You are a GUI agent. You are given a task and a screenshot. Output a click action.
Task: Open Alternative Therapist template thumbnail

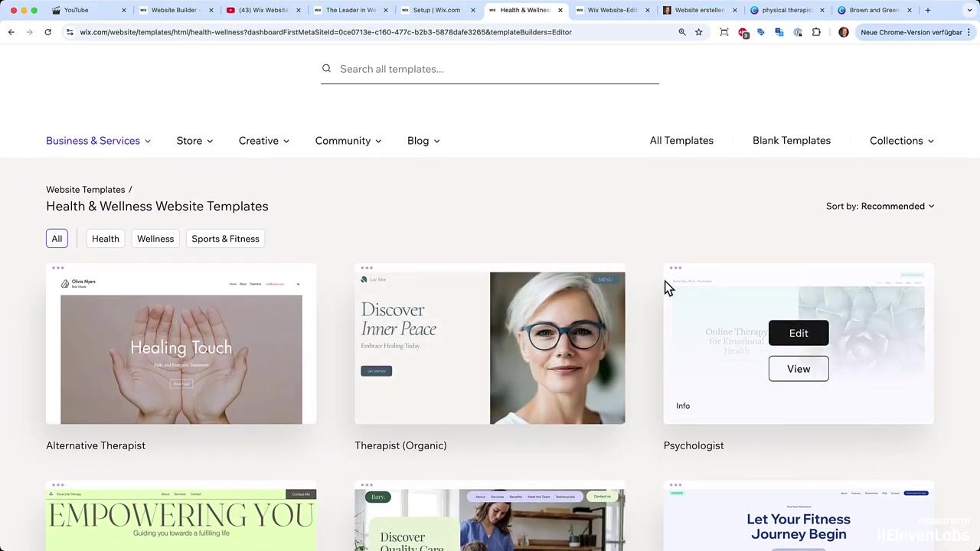181,344
